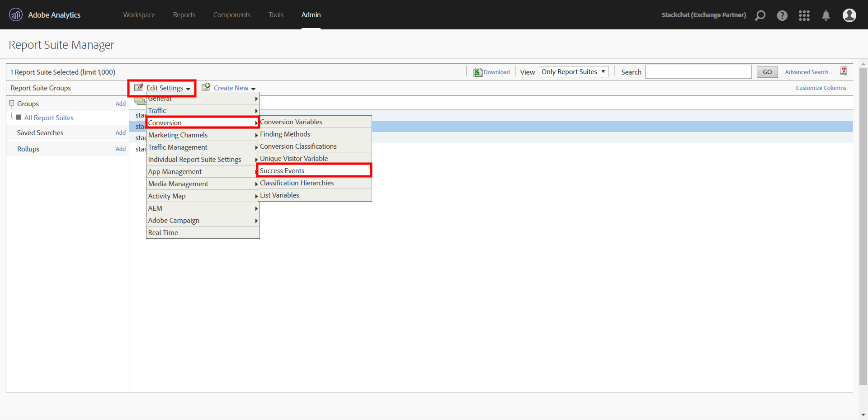Image resolution: width=868 pixels, height=420 pixels.
Task: Click the Rollups label
Action: coord(28,149)
